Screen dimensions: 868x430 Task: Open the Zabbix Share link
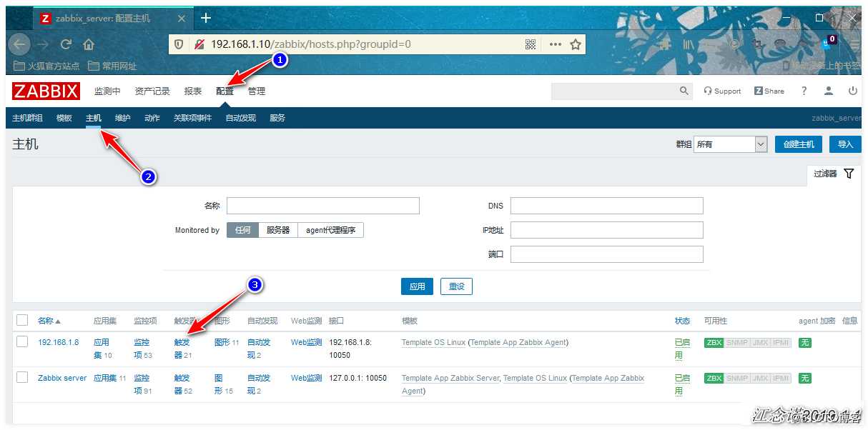click(769, 91)
